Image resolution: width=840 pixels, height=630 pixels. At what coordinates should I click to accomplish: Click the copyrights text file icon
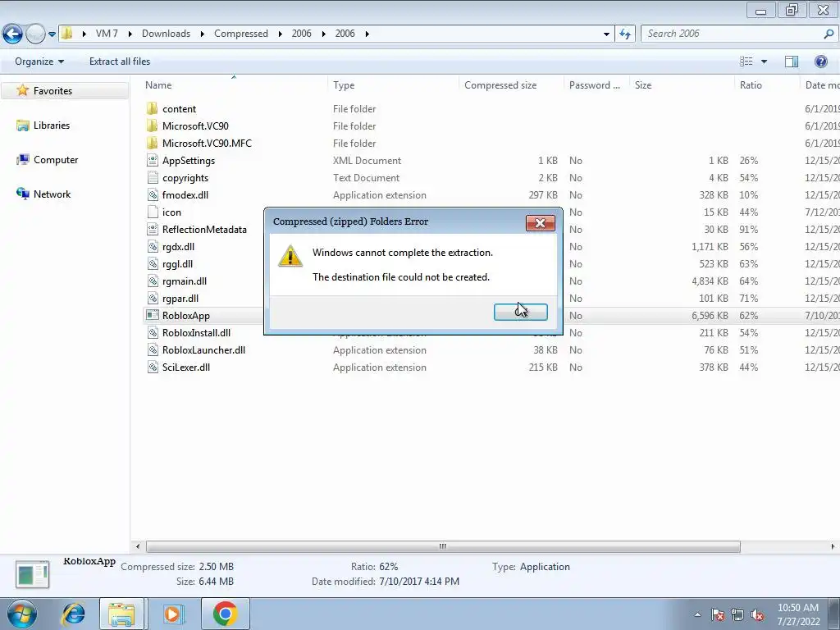coord(153,177)
